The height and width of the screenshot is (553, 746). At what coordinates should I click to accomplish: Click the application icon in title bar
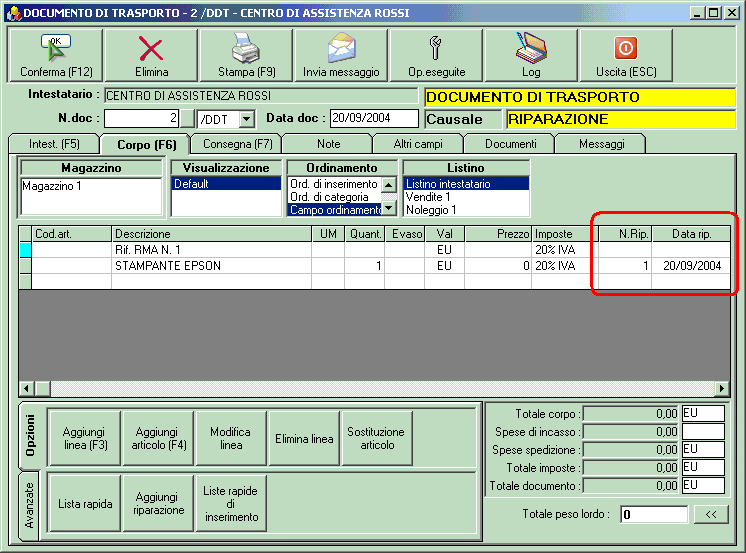coord(13,13)
